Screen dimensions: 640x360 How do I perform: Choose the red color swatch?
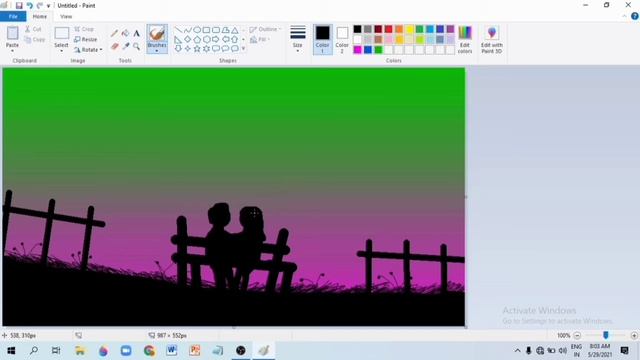tap(388, 29)
